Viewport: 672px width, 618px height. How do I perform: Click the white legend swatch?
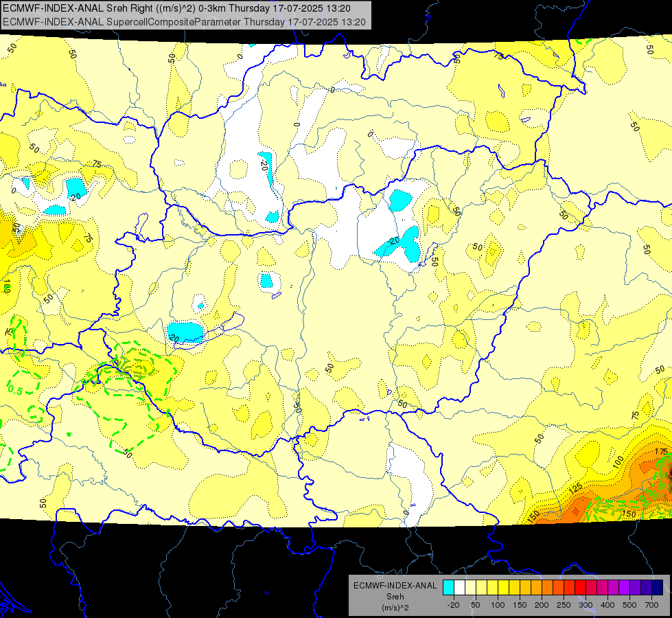coord(459,587)
